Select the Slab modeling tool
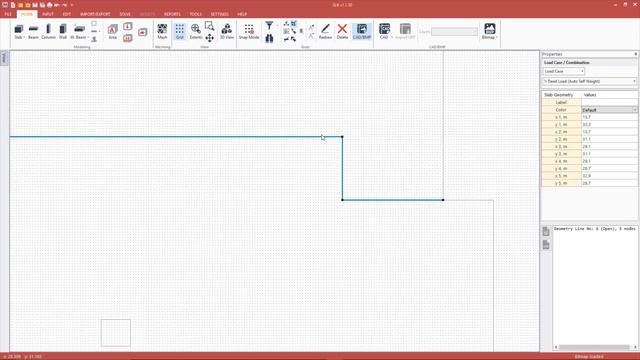The width and height of the screenshot is (640, 360). point(18,31)
